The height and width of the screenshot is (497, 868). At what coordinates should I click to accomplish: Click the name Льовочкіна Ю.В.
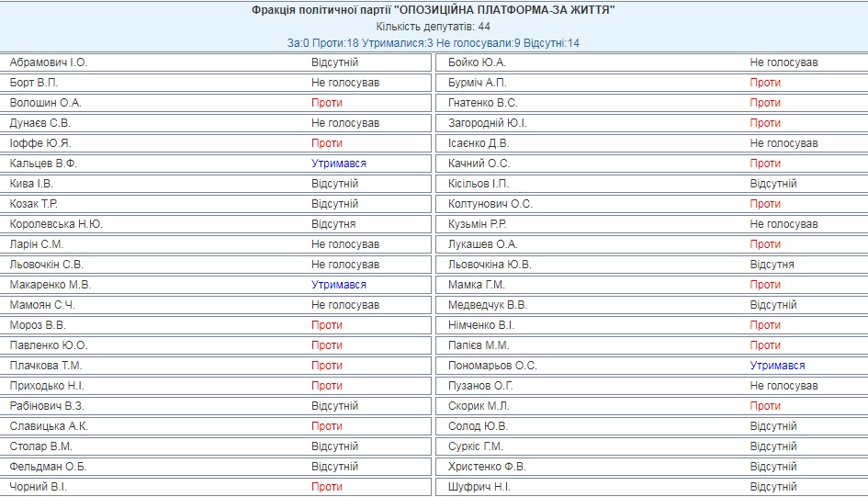coord(490,265)
